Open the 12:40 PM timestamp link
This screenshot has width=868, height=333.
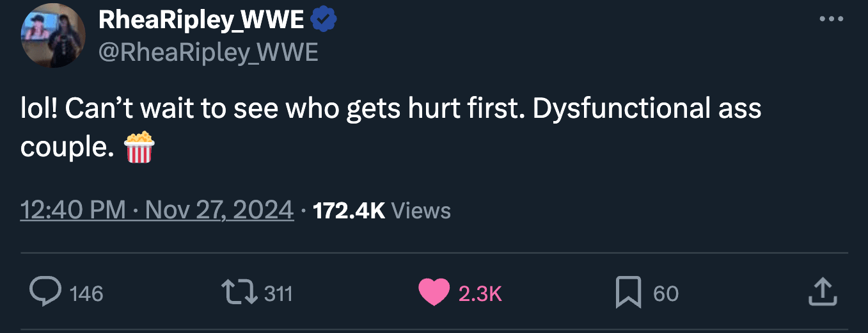click(73, 210)
